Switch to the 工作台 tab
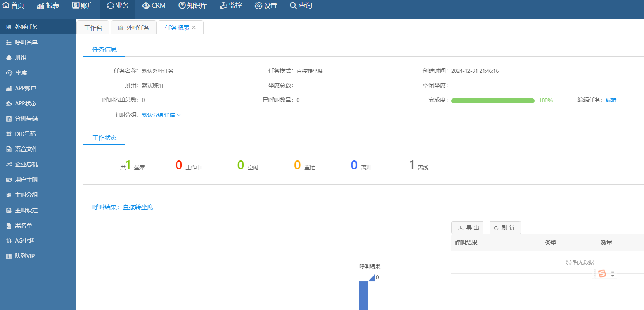Image resolution: width=644 pixels, height=310 pixels. click(93, 28)
